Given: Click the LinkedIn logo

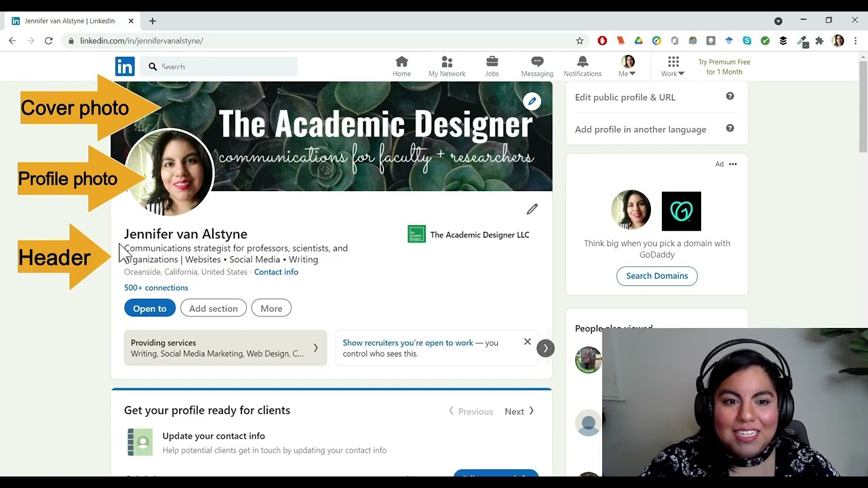Looking at the screenshot, I should [x=125, y=66].
